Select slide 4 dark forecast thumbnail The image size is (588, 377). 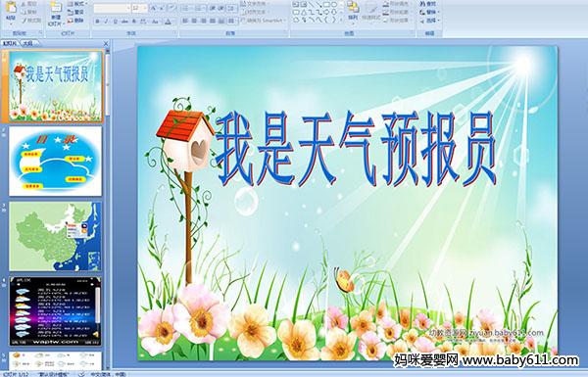click(x=56, y=311)
